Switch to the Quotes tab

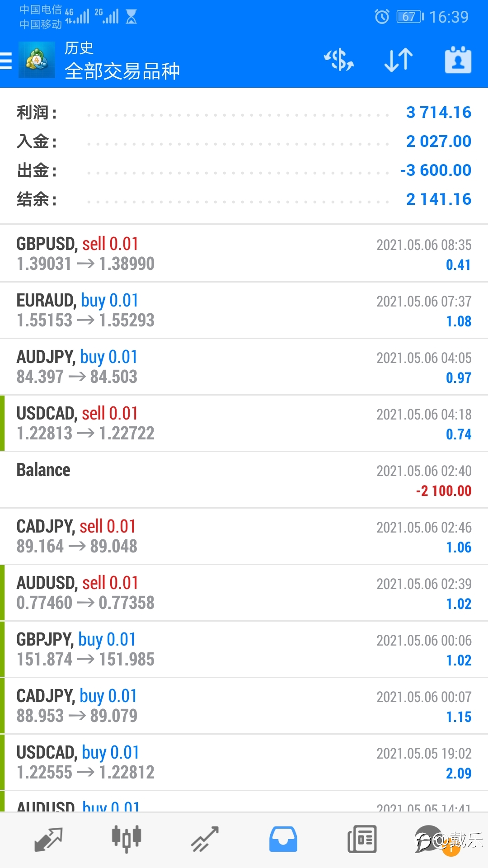[48, 840]
